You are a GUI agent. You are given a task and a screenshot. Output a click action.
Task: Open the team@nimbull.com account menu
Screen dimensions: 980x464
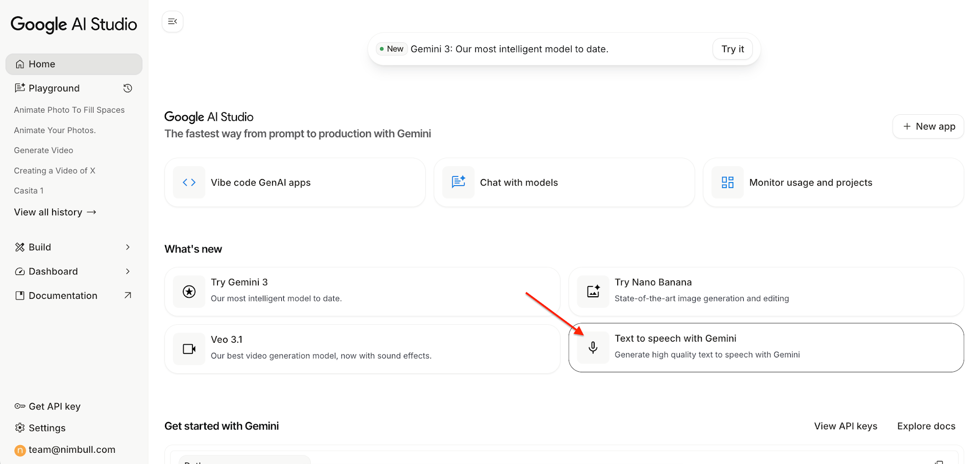click(x=71, y=450)
